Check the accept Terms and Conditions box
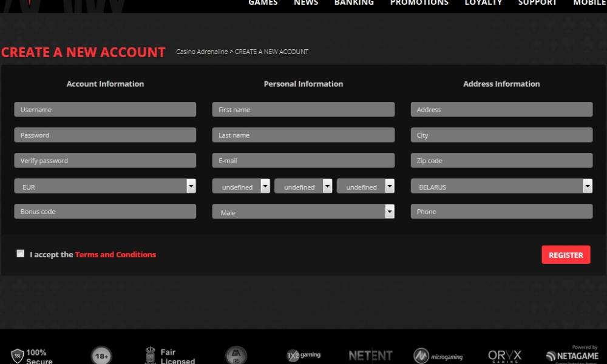The height and width of the screenshot is (364, 607). [x=21, y=254]
